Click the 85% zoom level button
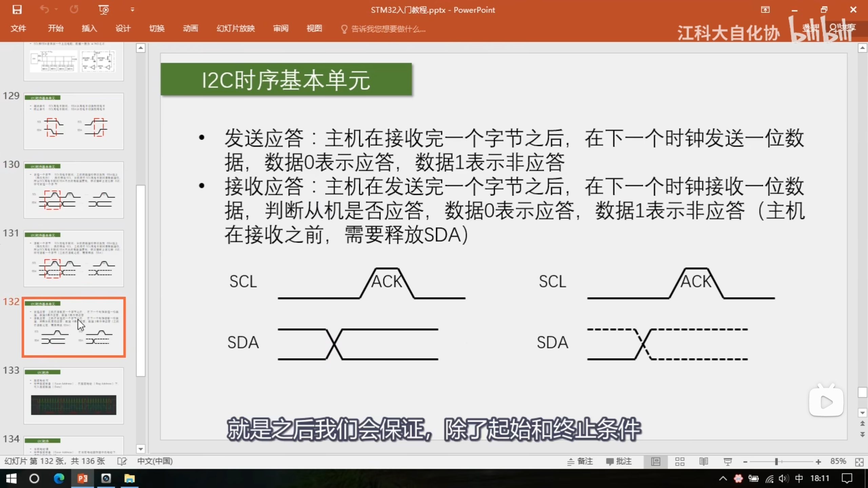 click(x=838, y=461)
